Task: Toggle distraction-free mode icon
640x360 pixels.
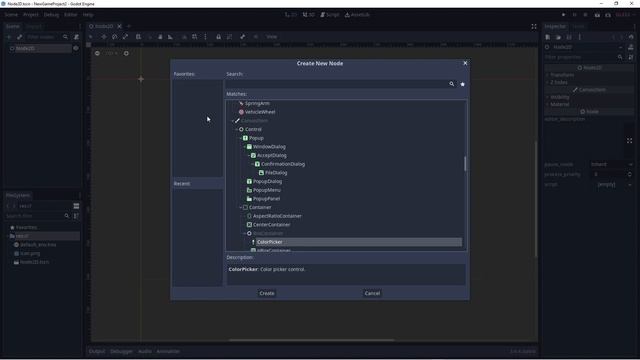Action: [534, 26]
